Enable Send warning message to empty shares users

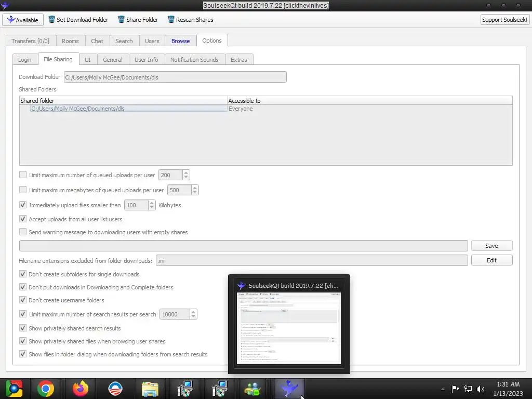(x=23, y=232)
